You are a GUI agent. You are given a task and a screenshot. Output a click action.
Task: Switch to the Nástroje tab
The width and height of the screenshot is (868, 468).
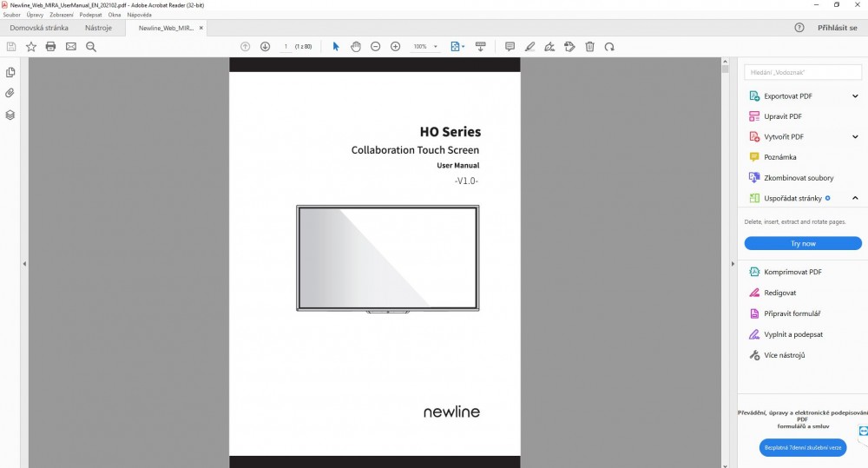(x=98, y=28)
